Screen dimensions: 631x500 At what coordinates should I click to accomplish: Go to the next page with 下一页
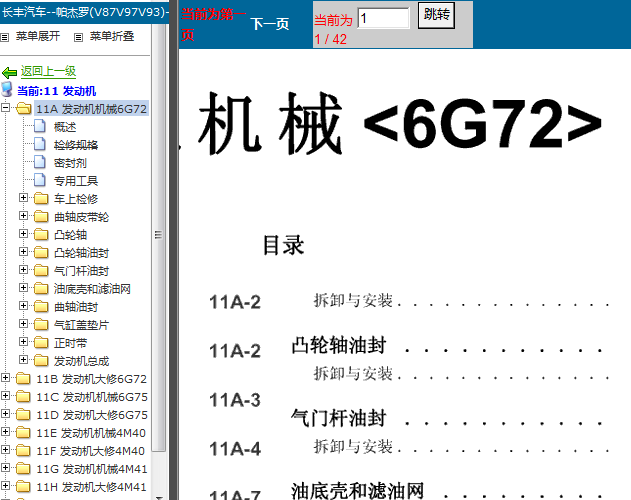pyautogui.click(x=269, y=24)
